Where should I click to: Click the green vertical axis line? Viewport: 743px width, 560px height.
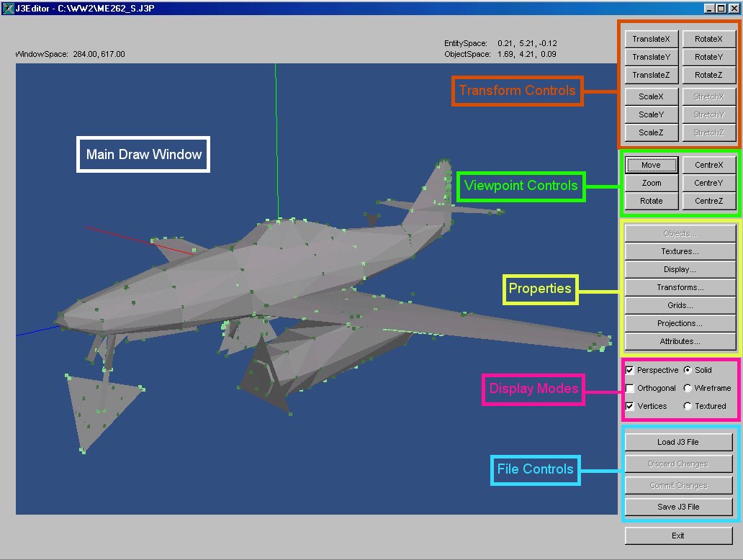[x=276, y=142]
